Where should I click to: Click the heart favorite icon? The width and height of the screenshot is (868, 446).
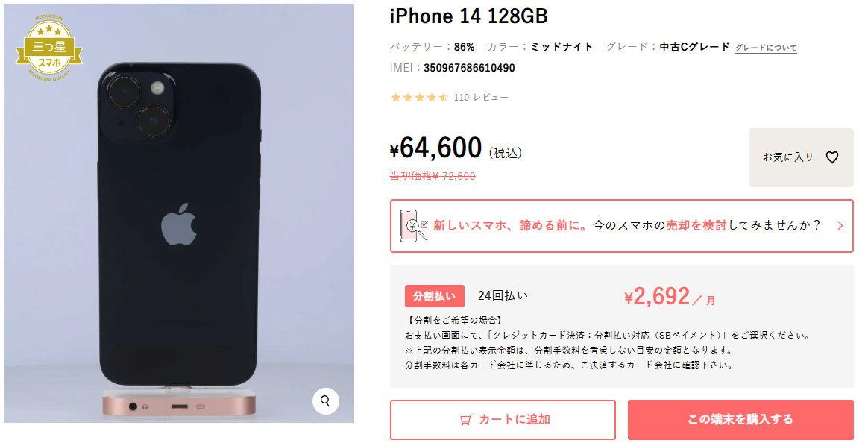coord(832,157)
